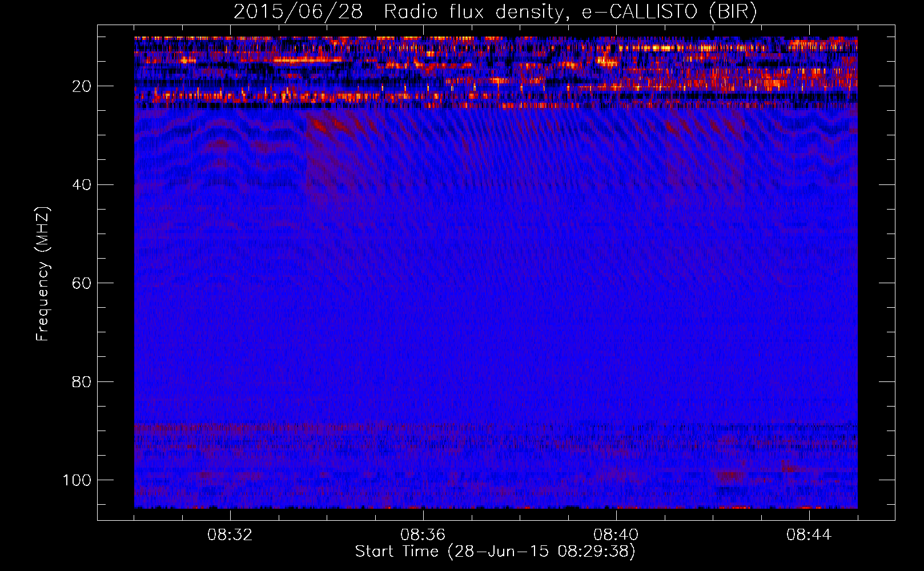Click the 08:44 time tick label

tap(809, 535)
